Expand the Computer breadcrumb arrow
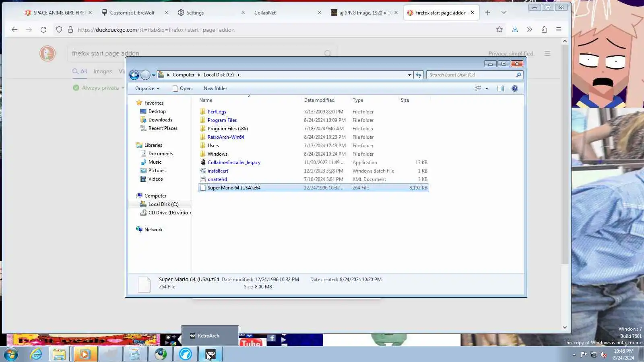 199,75
